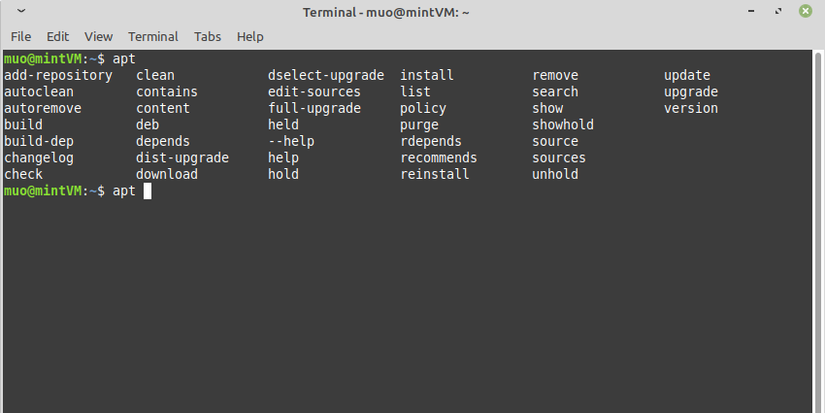
Task: Click the 'reinstall' entry in the output
Action: coord(435,174)
